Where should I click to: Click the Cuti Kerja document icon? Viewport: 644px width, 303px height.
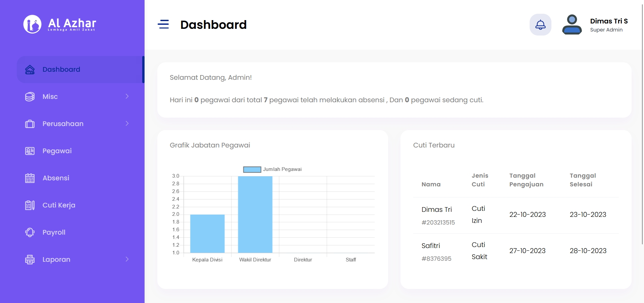(30, 205)
